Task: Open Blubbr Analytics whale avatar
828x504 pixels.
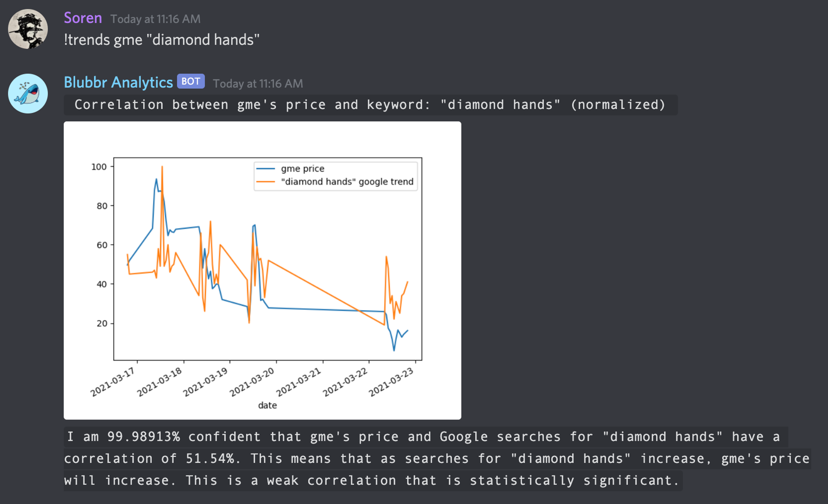Action: tap(28, 93)
